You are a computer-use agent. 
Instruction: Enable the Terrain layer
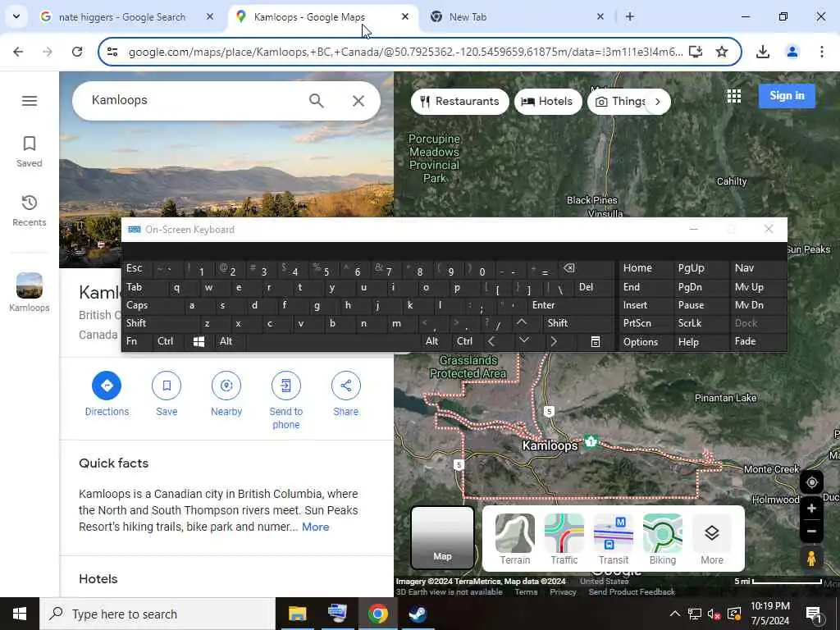[515, 539]
